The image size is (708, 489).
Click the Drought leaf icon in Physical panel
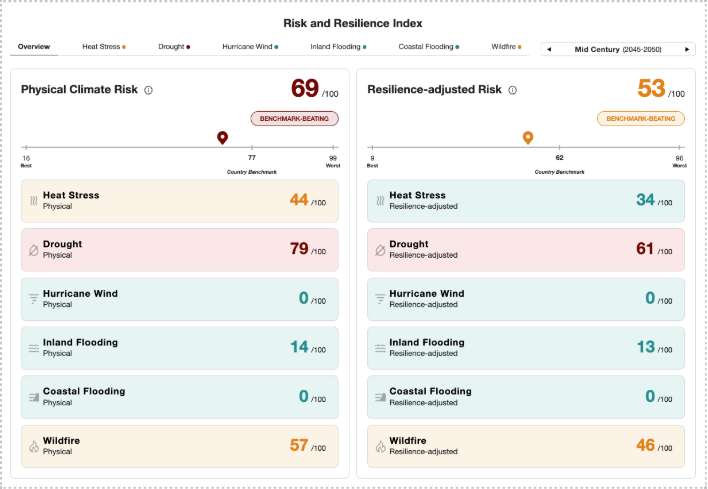[33, 250]
